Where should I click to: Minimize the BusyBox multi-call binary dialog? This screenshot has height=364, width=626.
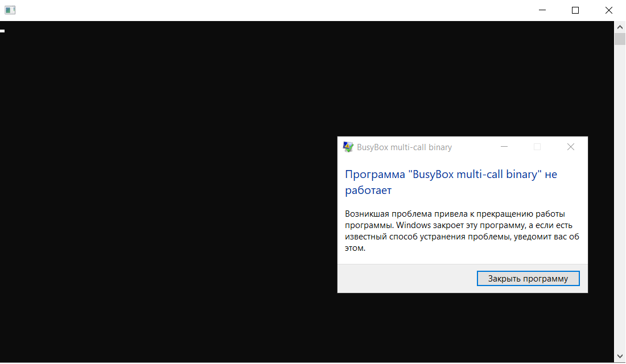(x=504, y=147)
